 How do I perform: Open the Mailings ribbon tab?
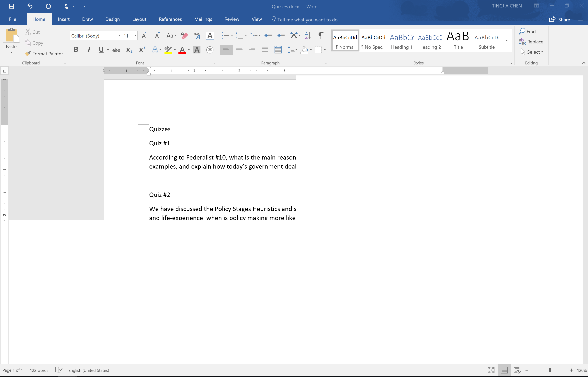tap(203, 19)
